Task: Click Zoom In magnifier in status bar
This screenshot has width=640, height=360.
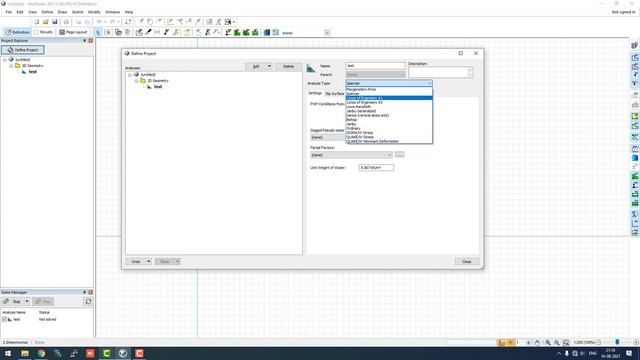Action: point(548,342)
